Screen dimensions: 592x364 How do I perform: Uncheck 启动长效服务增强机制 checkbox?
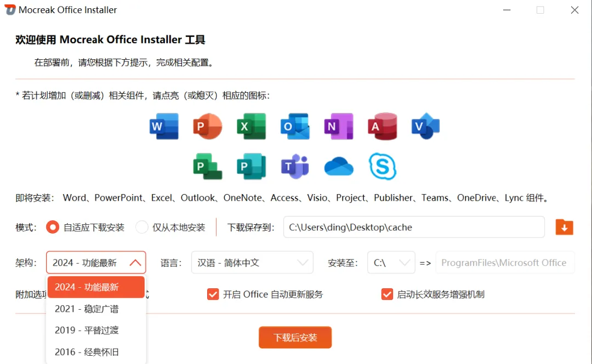(387, 294)
